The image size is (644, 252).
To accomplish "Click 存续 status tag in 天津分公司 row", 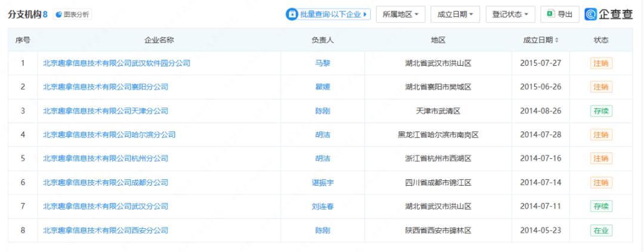I will [601, 111].
